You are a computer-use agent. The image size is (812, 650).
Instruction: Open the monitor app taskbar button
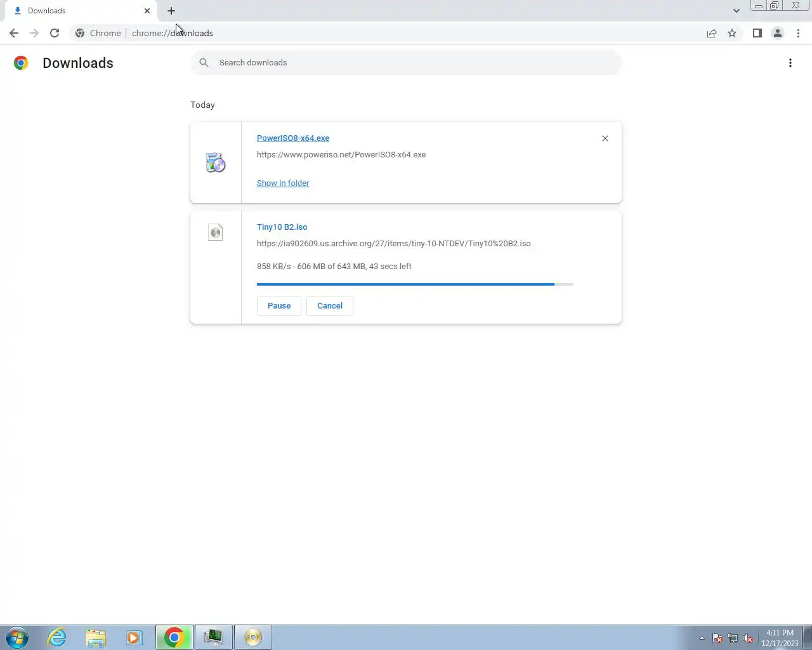pyautogui.click(x=214, y=637)
